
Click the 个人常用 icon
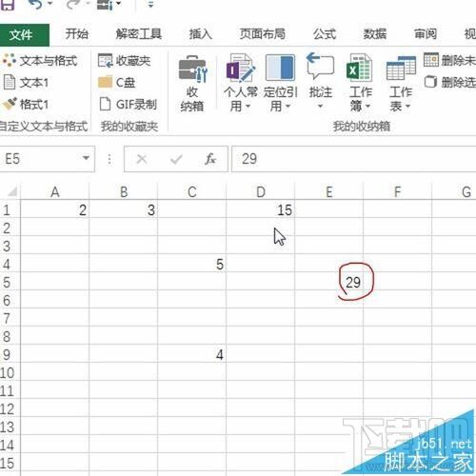point(240,68)
